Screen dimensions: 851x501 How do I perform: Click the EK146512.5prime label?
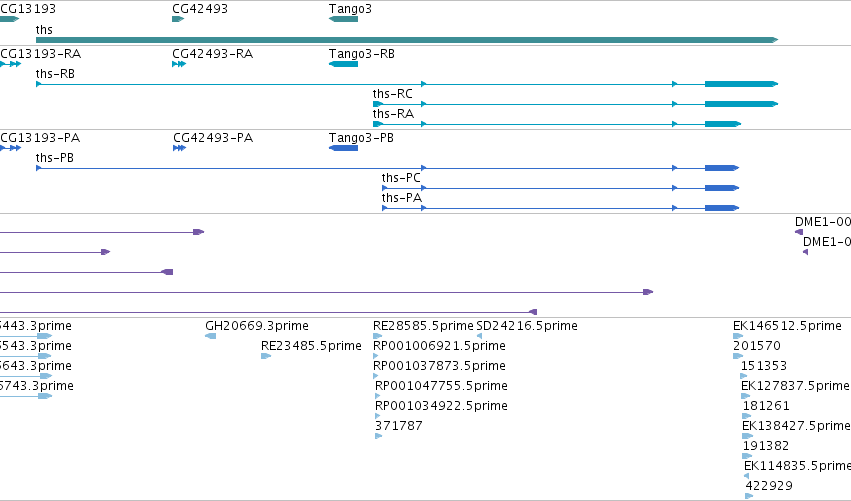[787, 326]
